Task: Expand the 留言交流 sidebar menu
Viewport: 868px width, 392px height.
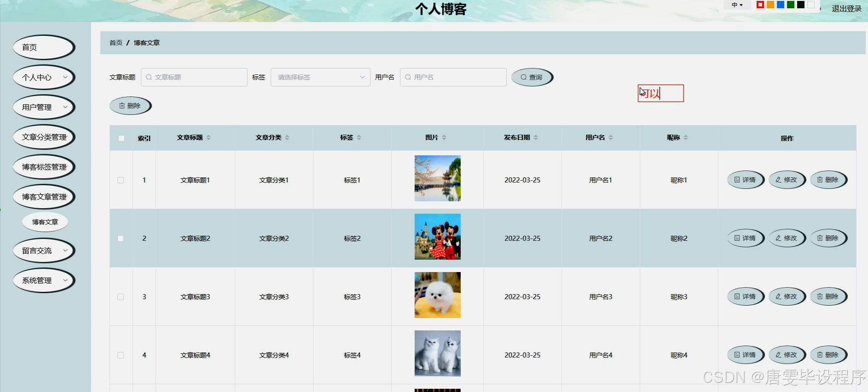Action: 44,250
